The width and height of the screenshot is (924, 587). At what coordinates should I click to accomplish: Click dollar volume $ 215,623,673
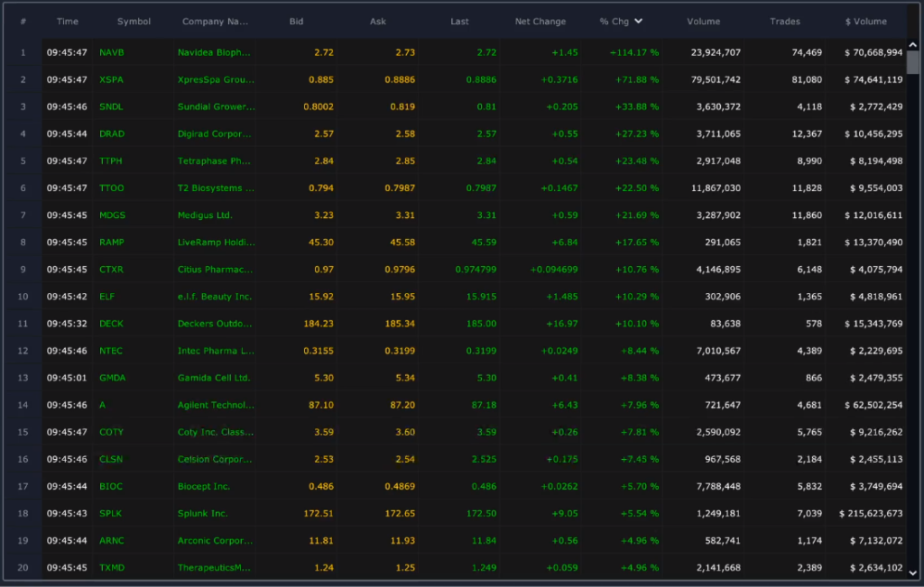871,513
